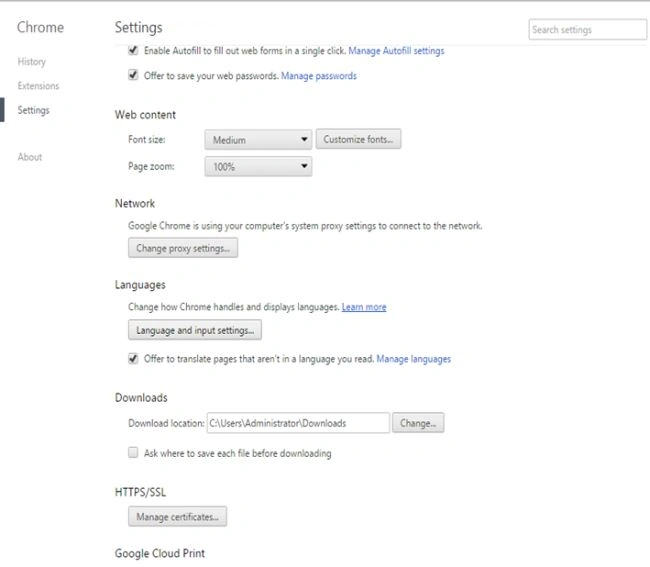650x567 pixels.
Task: Enable Ask where to save each file checkbox
Action: (133, 453)
